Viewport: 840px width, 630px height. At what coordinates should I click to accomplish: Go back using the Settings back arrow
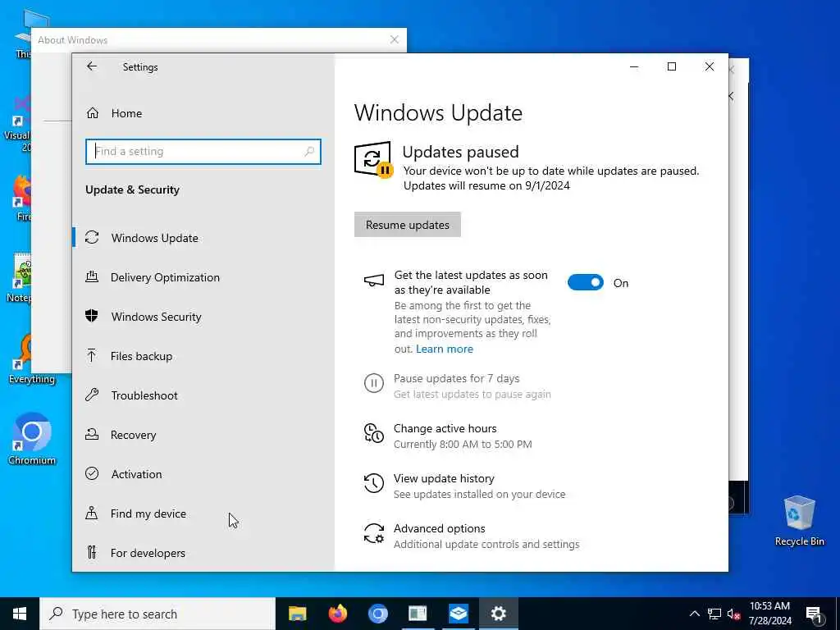click(x=92, y=66)
